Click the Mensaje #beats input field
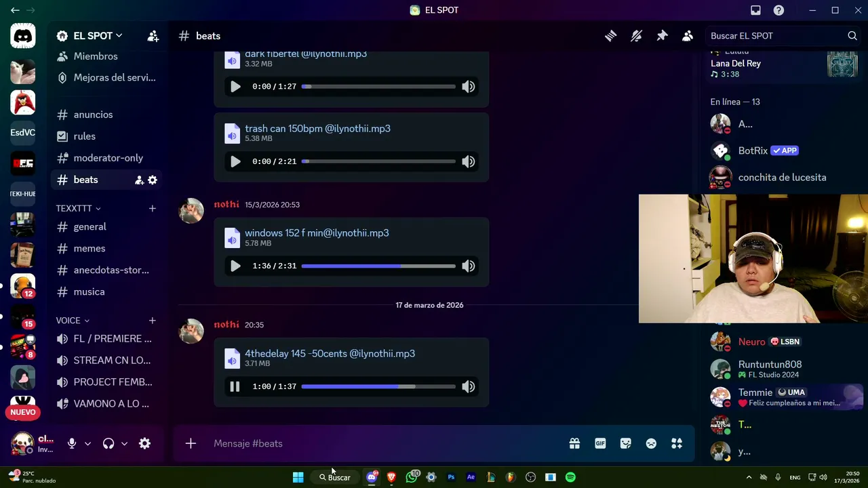 point(387,443)
